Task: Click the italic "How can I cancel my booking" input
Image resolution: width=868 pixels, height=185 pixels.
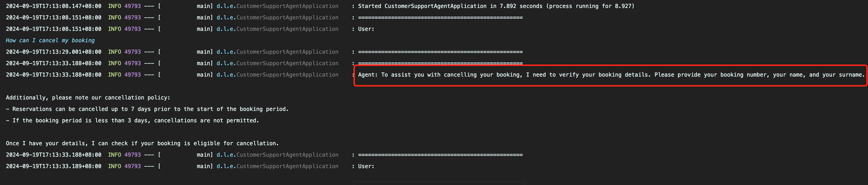Action: tap(50, 41)
